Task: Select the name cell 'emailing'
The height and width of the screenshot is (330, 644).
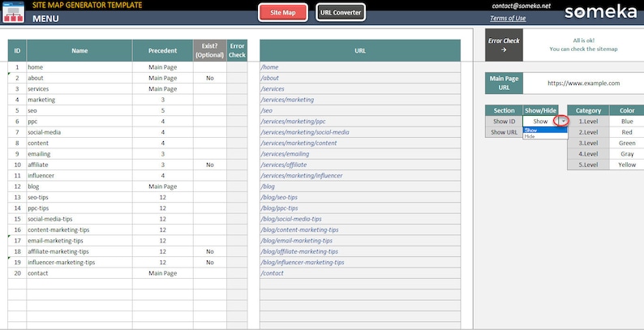Action: pos(79,154)
